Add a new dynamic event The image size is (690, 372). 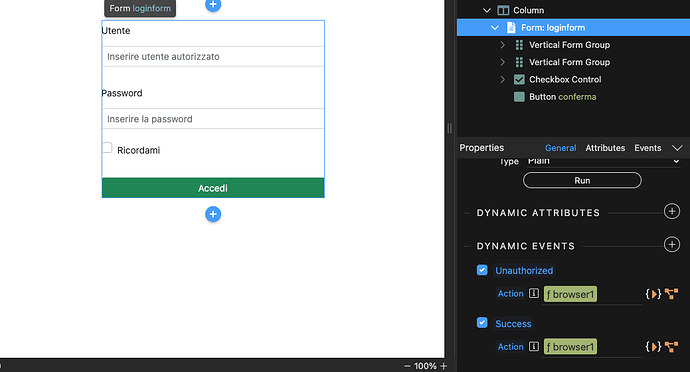point(672,244)
